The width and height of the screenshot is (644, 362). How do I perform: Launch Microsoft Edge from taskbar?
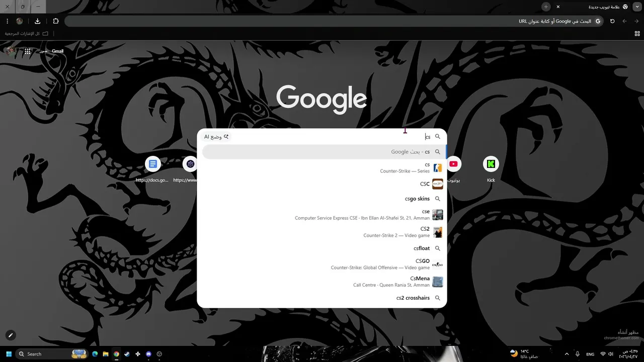point(95,354)
